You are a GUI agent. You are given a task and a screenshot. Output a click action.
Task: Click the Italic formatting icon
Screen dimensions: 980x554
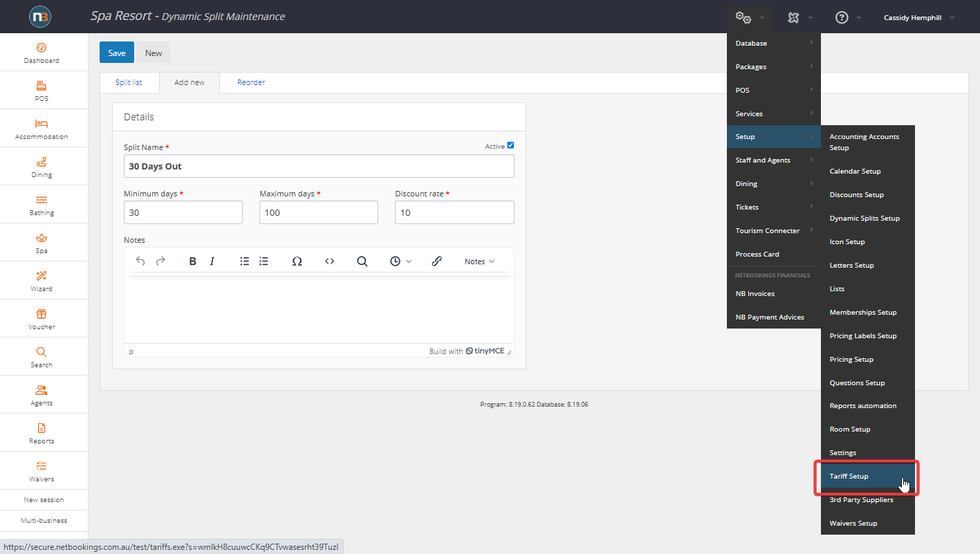212,261
